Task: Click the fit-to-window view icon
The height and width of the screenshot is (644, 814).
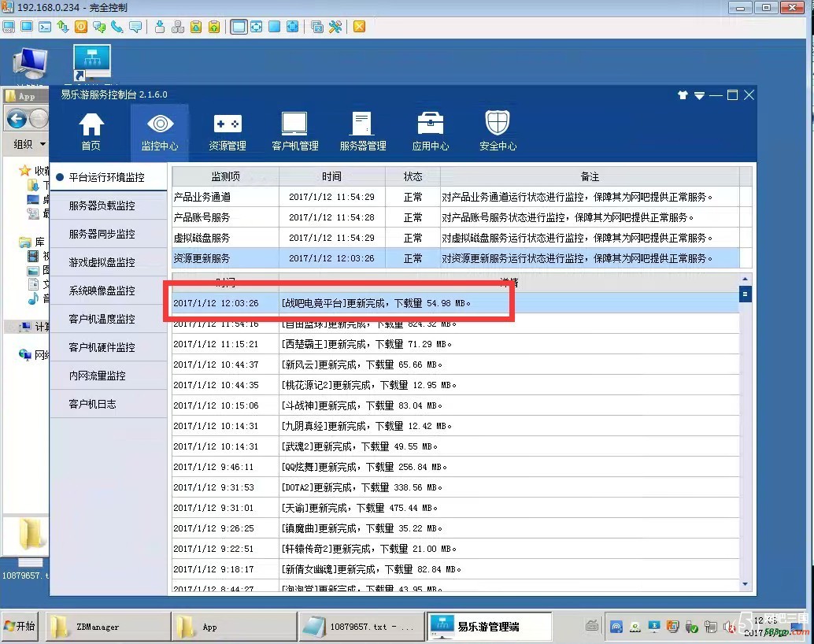Action: tap(257, 27)
